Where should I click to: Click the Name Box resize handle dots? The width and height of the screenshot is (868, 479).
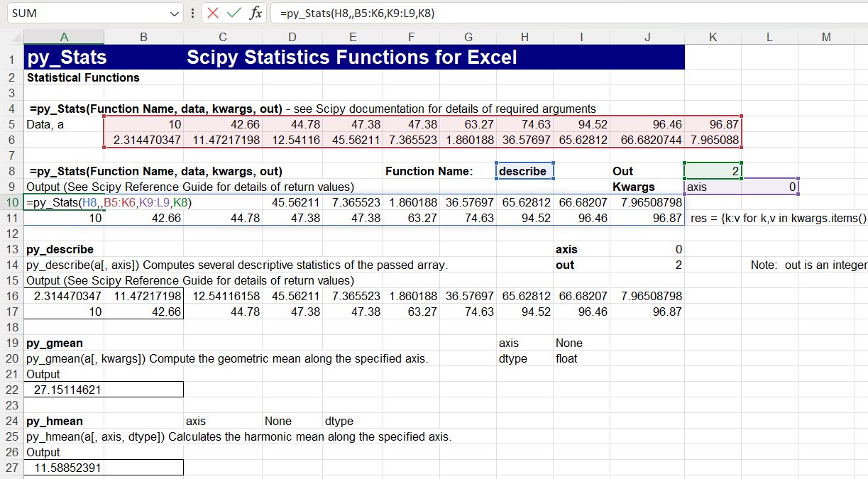pos(194,13)
